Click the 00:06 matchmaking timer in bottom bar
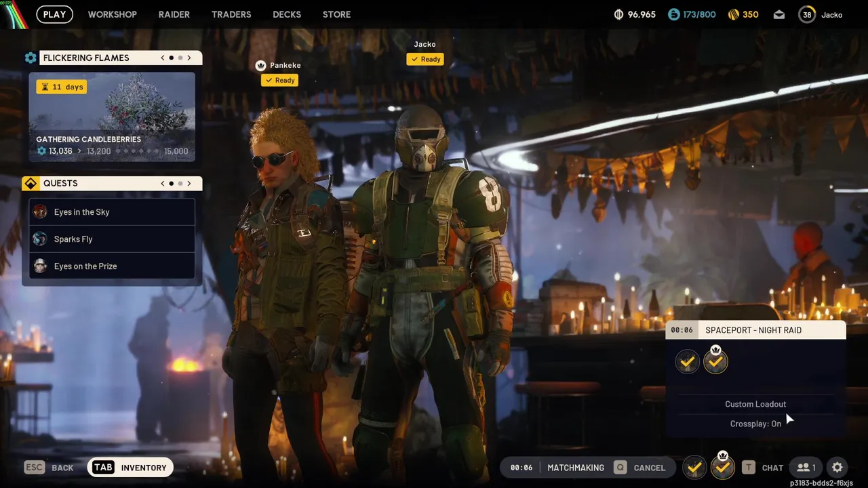The height and width of the screenshot is (488, 868). (521, 468)
